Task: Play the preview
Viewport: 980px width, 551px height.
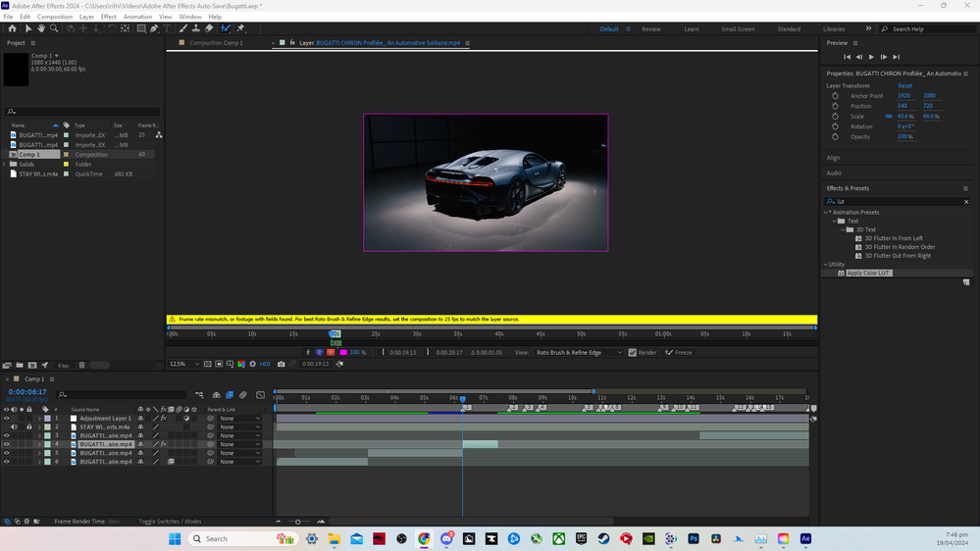Action: (871, 57)
